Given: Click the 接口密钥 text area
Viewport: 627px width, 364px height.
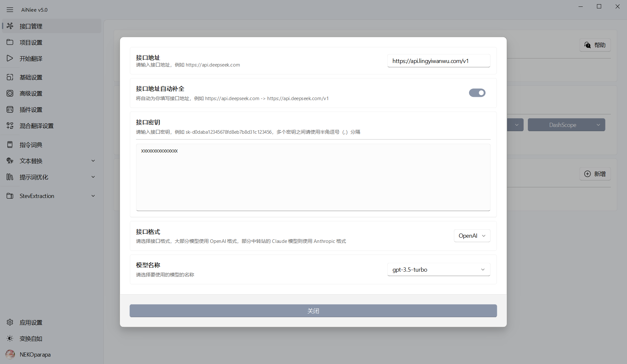Looking at the screenshot, I should pyautogui.click(x=313, y=177).
